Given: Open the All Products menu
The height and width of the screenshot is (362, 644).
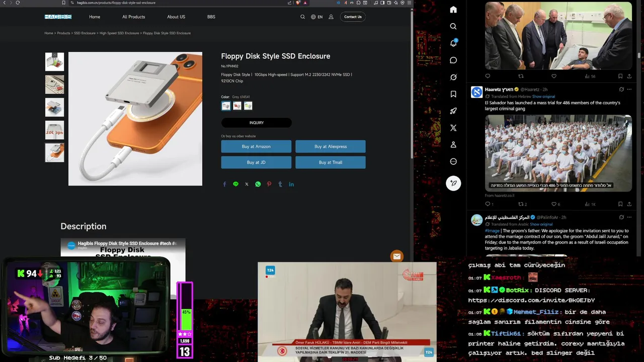Looking at the screenshot, I should [x=133, y=17].
